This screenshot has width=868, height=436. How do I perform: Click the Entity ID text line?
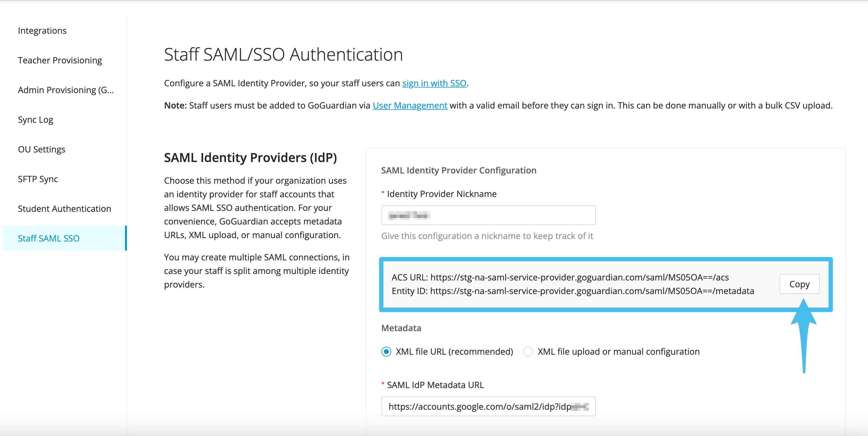point(572,291)
